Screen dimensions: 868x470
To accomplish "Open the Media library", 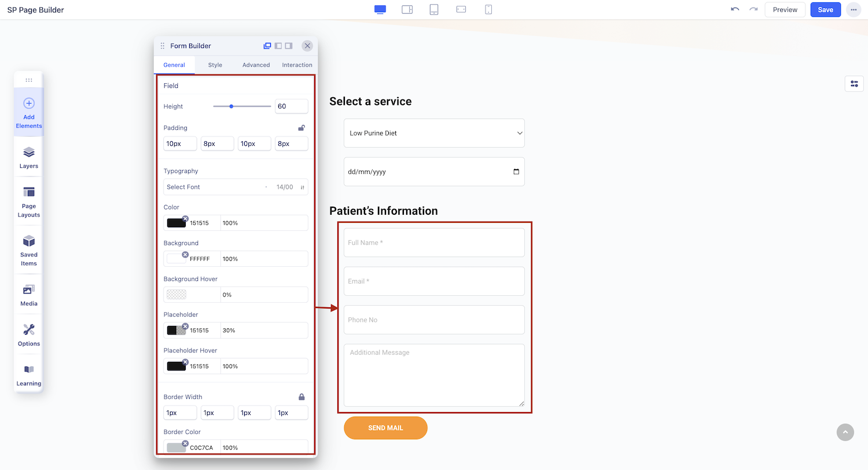I will click(x=29, y=295).
